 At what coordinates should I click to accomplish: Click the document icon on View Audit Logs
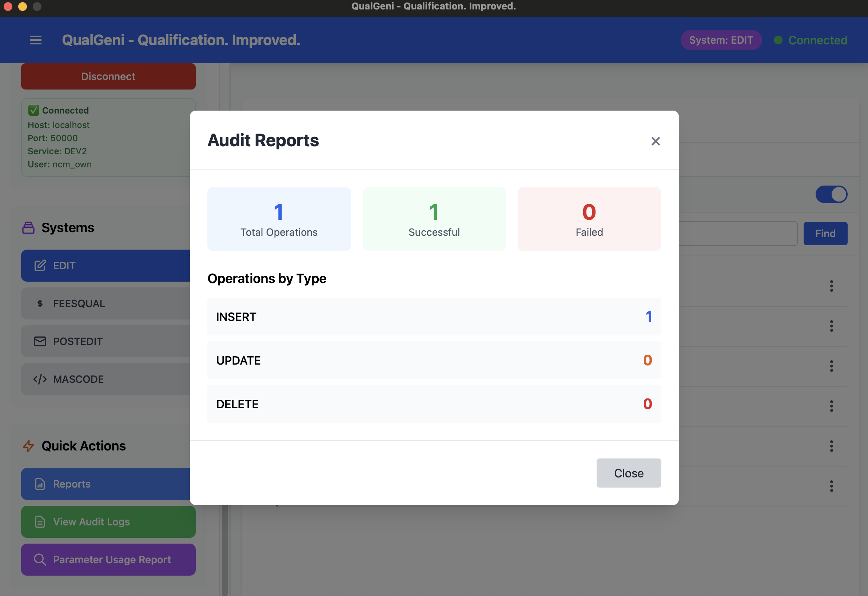coord(40,522)
